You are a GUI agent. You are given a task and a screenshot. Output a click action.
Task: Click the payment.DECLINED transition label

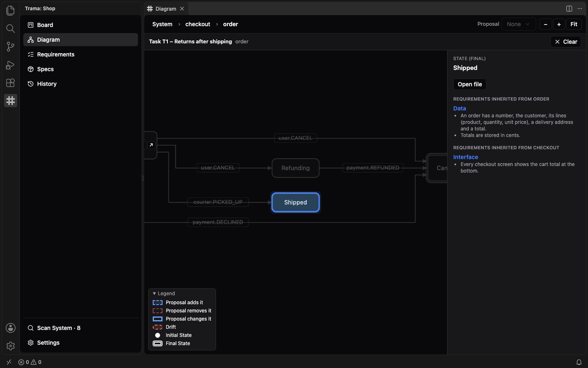[218, 222]
